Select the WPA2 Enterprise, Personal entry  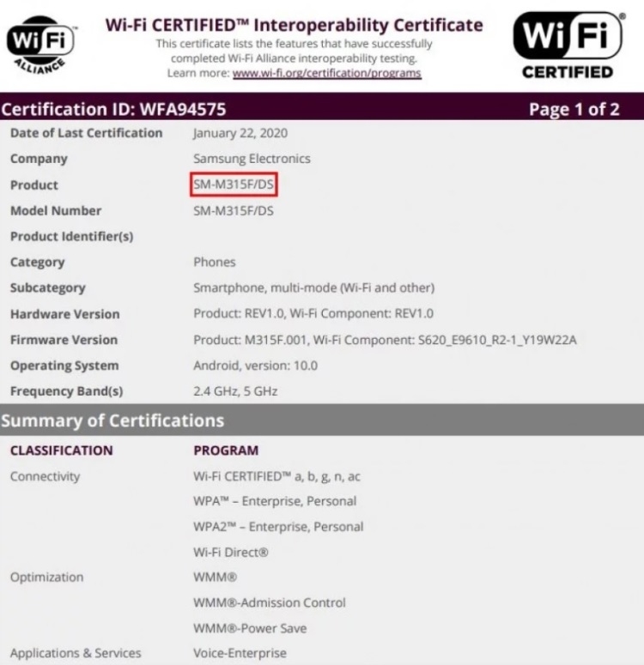pyautogui.click(x=278, y=527)
